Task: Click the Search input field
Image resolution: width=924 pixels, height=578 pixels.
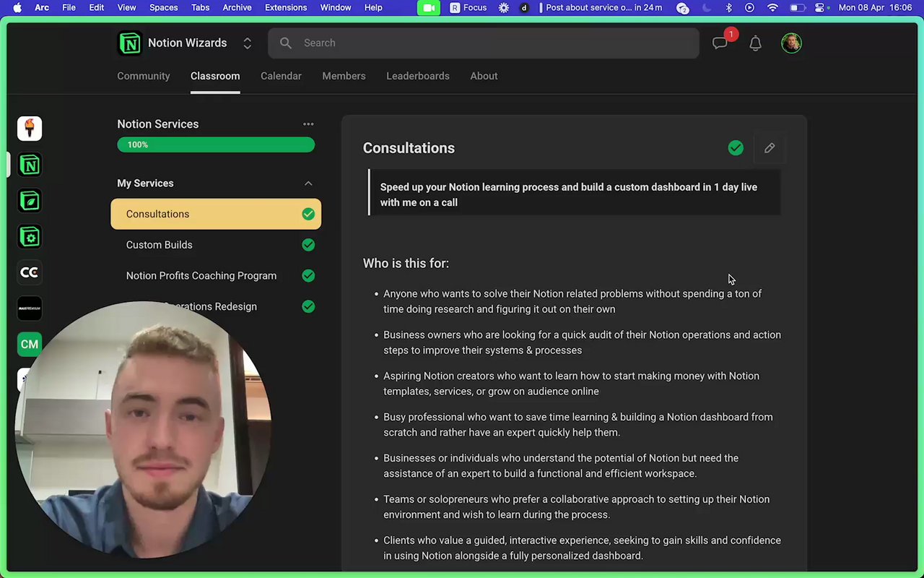Action: coord(484,43)
